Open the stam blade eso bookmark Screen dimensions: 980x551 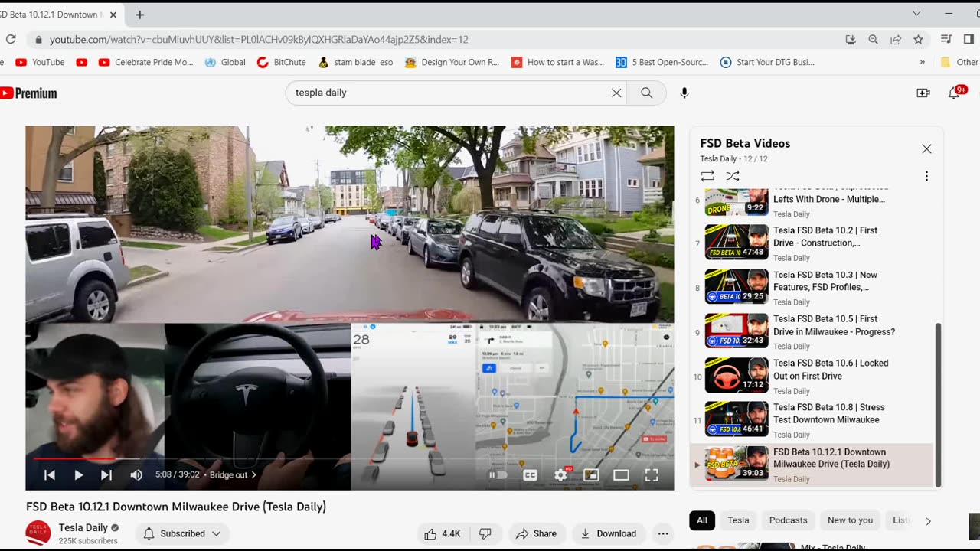356,63
